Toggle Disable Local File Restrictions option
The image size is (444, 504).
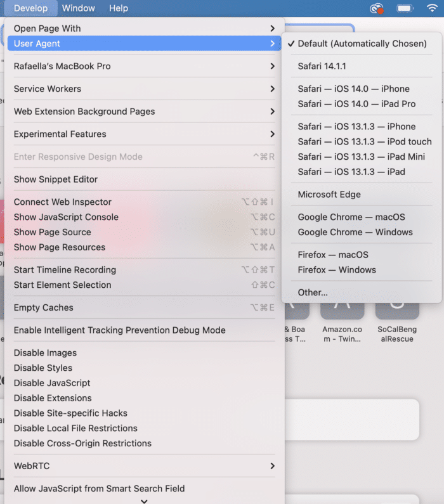click(145, 428)
